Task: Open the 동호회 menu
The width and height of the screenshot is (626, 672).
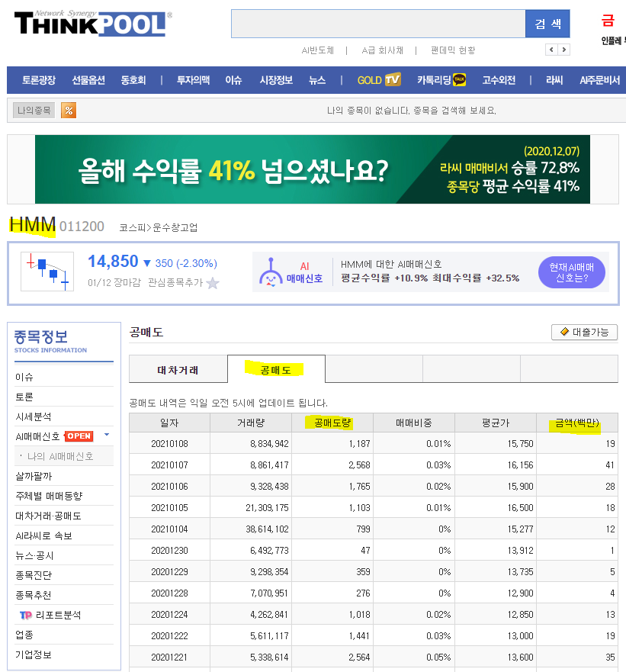Action: click(x=133, y=80)
